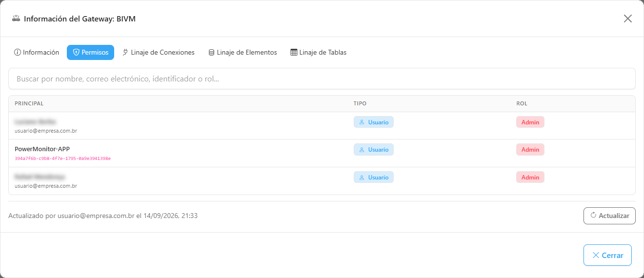The height and width of the screenshot is (278, 644).
Task: Click Admin role badge in PowerMonitor-APP row
Action: coord(530,150)
